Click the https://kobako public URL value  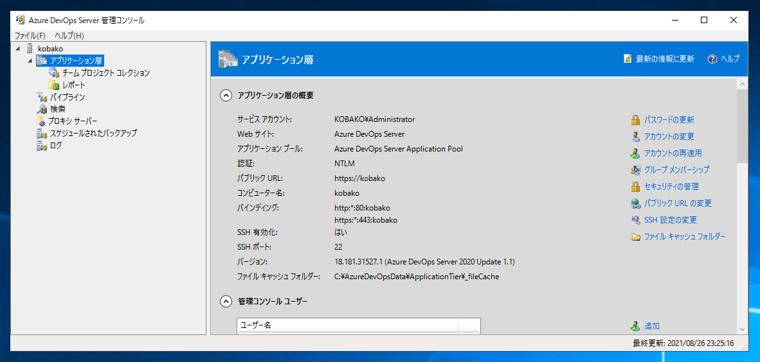[360, 178]
